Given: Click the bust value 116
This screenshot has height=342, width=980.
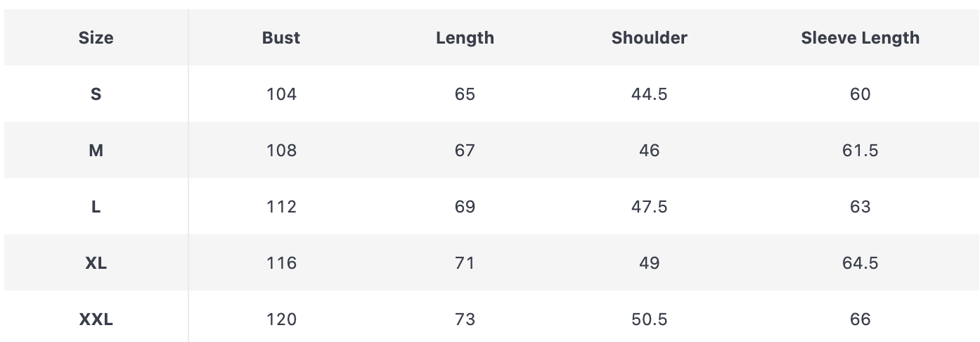Looking at the screenshot, I should (281, 263).
